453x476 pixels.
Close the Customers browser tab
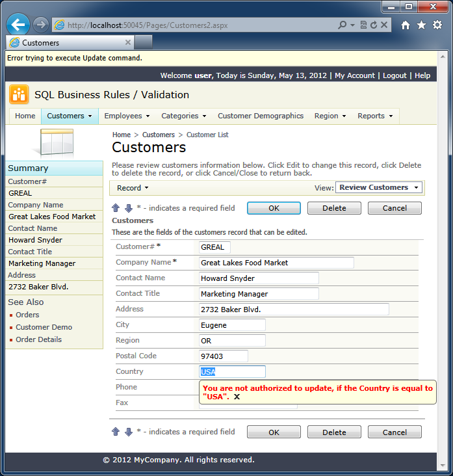[128, 42]
